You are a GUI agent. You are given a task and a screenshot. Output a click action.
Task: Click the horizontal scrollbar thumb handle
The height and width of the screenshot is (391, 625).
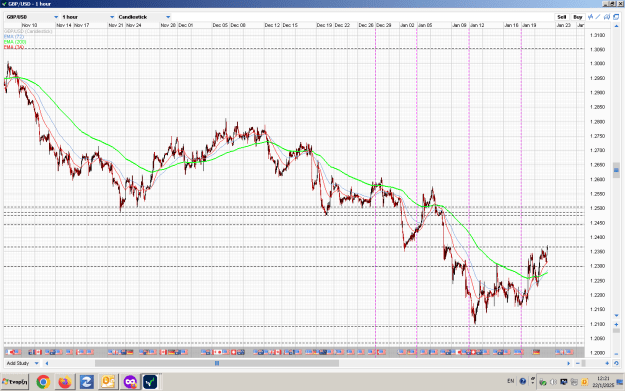coord(217,363)
